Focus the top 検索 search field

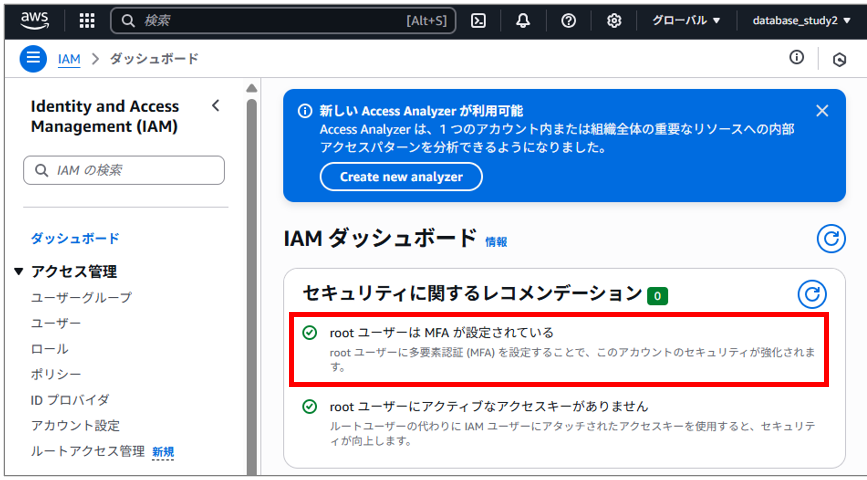pyautogui.click(x=283, y=21)
